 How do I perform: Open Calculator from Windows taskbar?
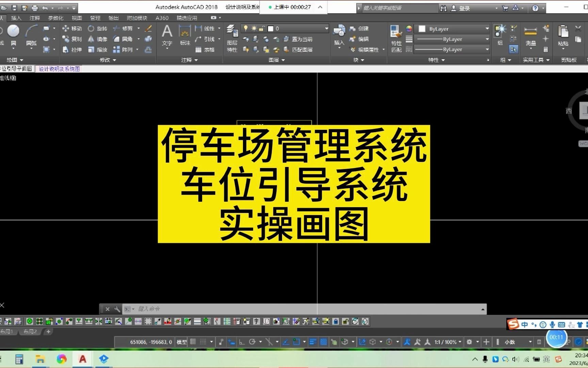click(19, 359)
